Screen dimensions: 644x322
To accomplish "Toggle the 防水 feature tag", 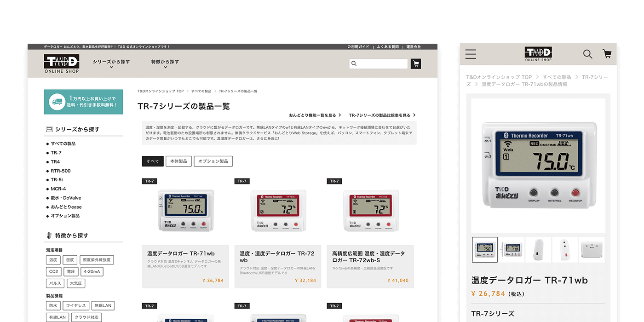I will click(53, 305).
